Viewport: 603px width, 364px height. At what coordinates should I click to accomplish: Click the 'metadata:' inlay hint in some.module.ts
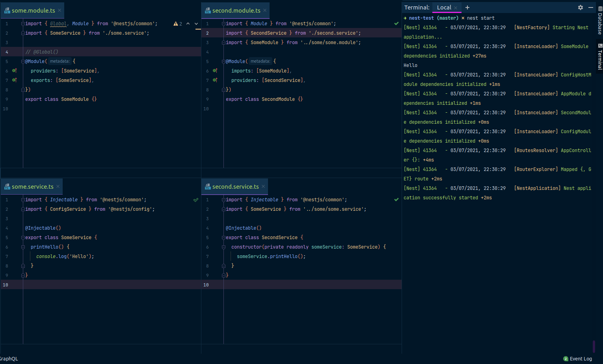(x=60, y=61)
